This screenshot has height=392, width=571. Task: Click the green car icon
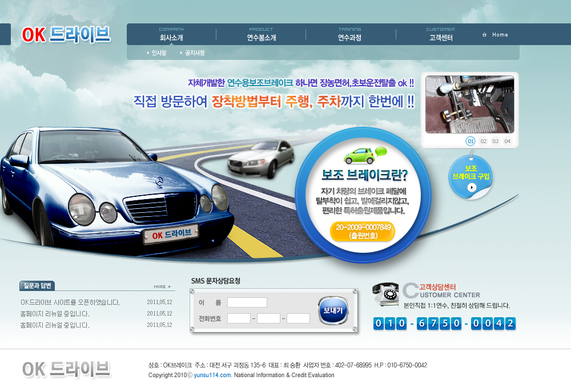[x=360, y=155]
